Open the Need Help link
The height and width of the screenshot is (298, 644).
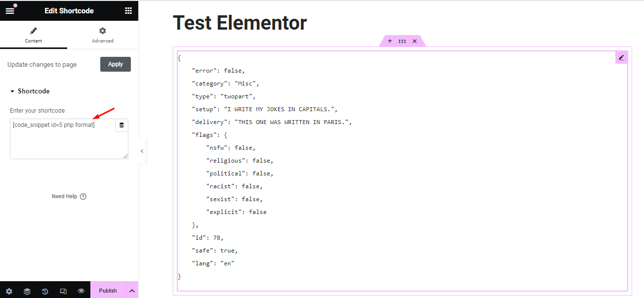[69, 196]
